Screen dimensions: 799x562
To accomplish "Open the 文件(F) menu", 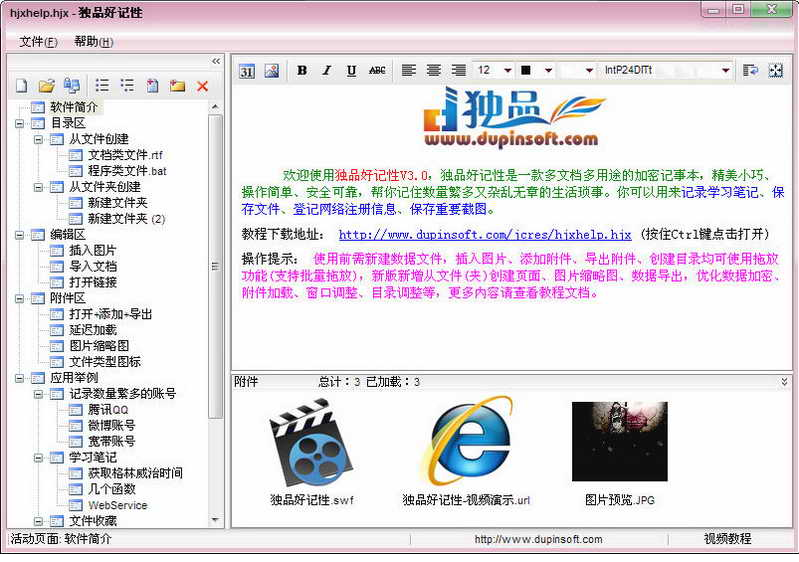I will pos(38,42).
